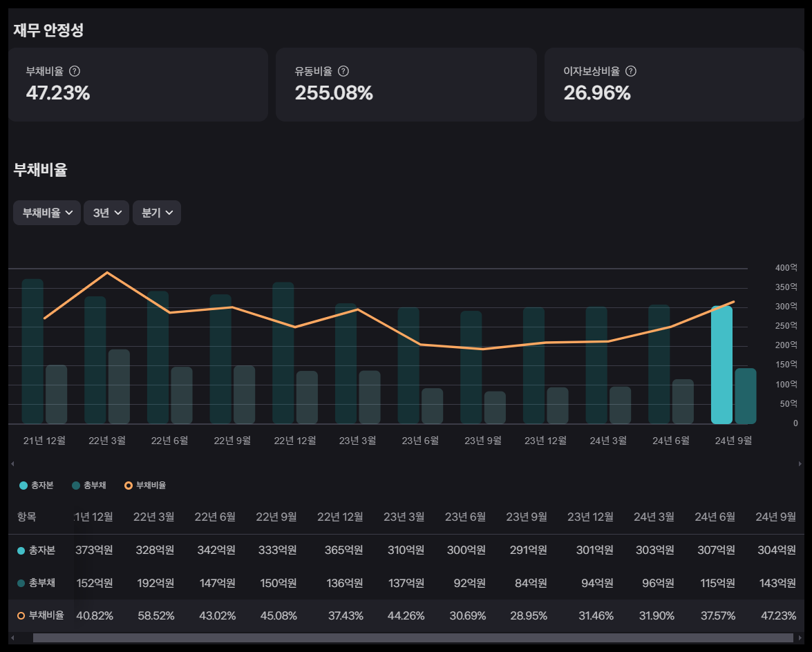
Task: Click the 부채비율 card value 47.23%
Action: (58, 93)
